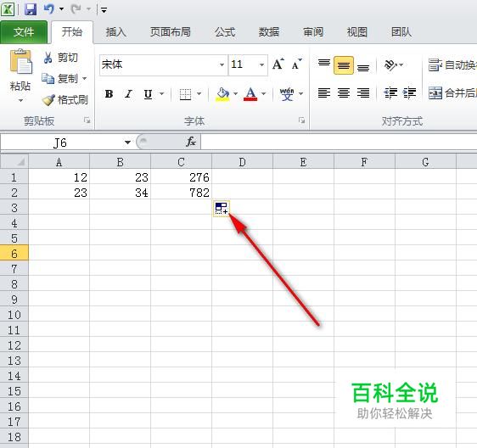Expand the borders dropdown arrow

(199, 93)
